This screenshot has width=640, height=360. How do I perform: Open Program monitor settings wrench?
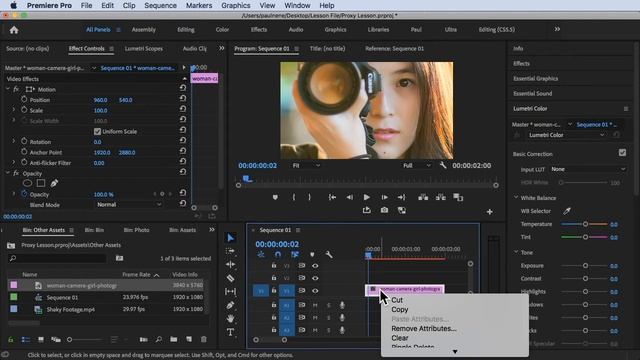(443, 165)
